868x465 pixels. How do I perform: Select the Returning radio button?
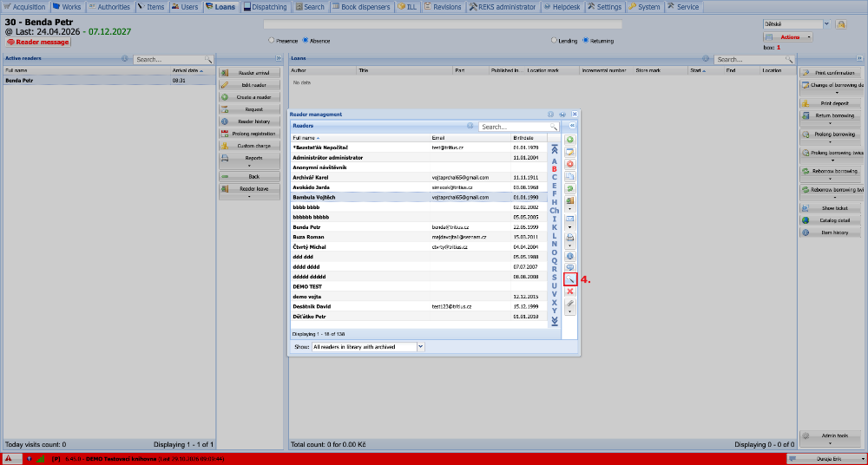586,41
